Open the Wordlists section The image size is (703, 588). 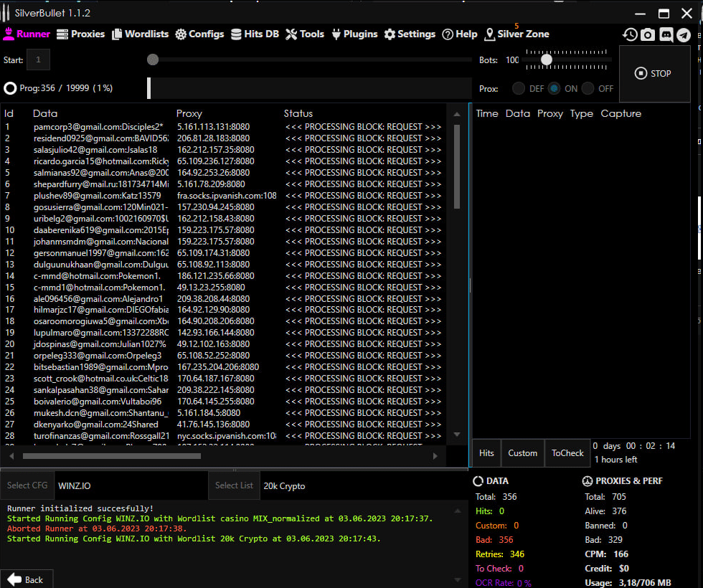(141, 34)
